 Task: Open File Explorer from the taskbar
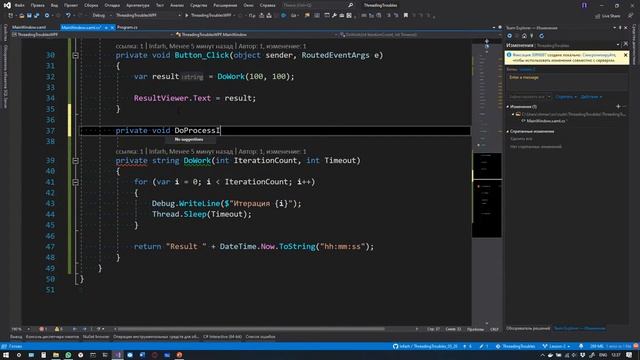(x=56, y=355)
